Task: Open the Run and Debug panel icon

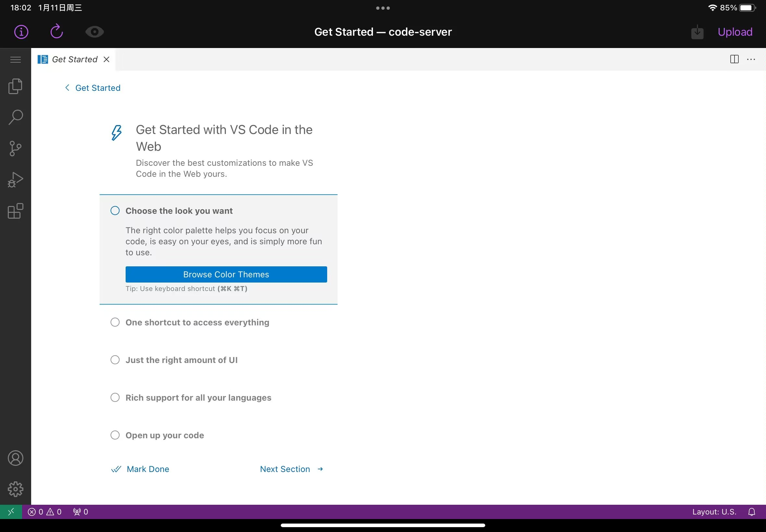Action: 16,179
